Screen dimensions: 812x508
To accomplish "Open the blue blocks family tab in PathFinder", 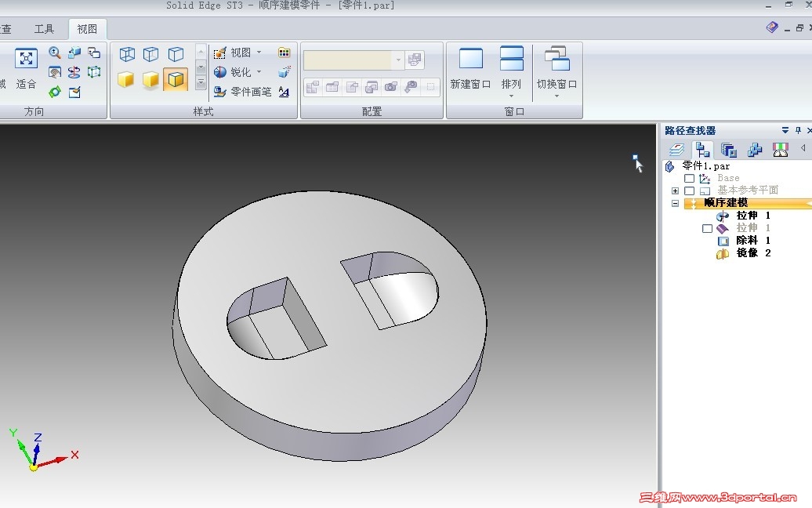I will [755, 150].
